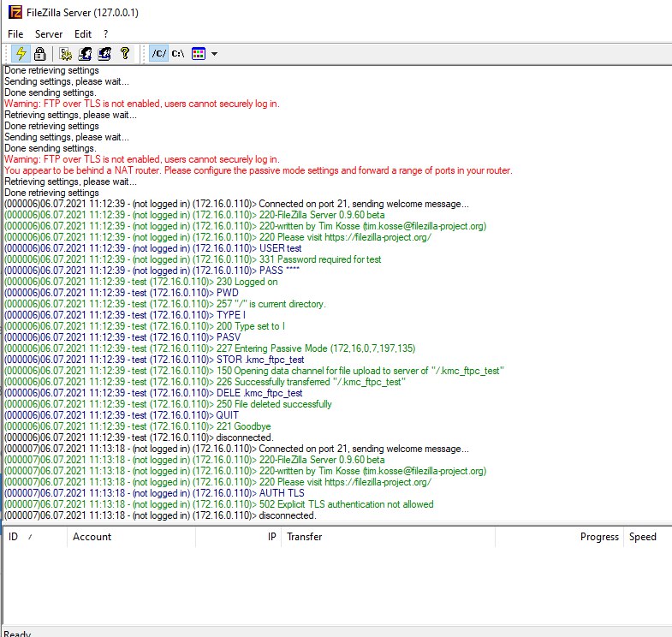Click the yellow question mark help icon
The width and height of the screenshot is (672, 637).
coord(125,54)
